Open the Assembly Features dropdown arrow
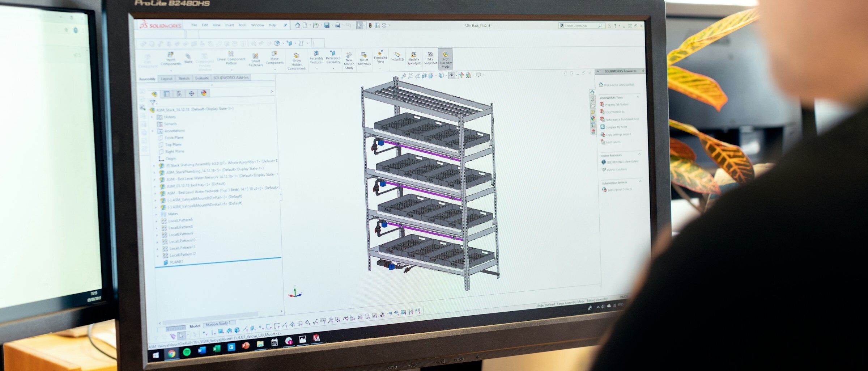868x371 pixels. pyautogui.click(x=316, y=68)
